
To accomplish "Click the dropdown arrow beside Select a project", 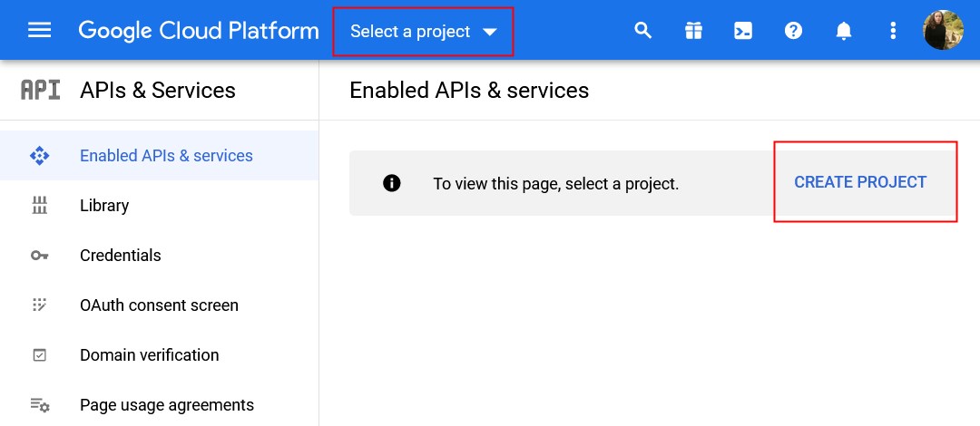I will click(490, 32).
